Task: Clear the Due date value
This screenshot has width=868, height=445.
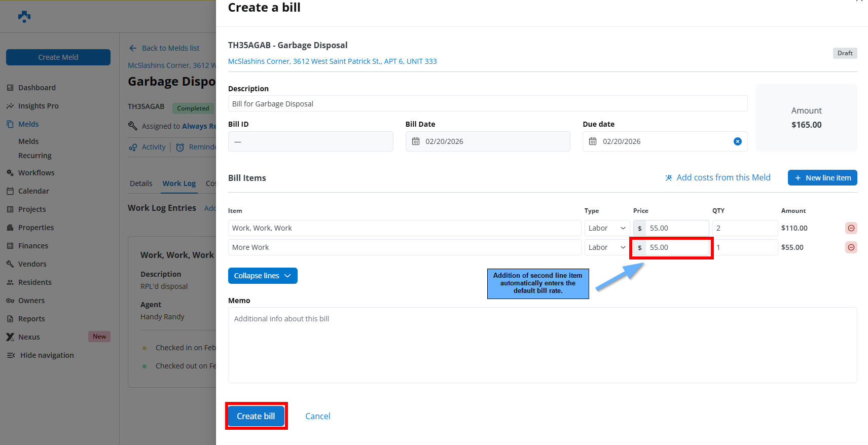Action: [737, 141]
